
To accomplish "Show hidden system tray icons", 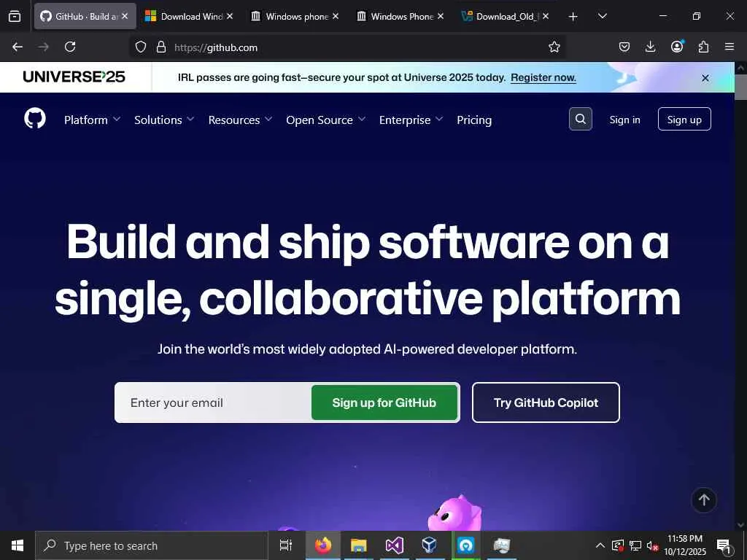I will tap(600, 545).
